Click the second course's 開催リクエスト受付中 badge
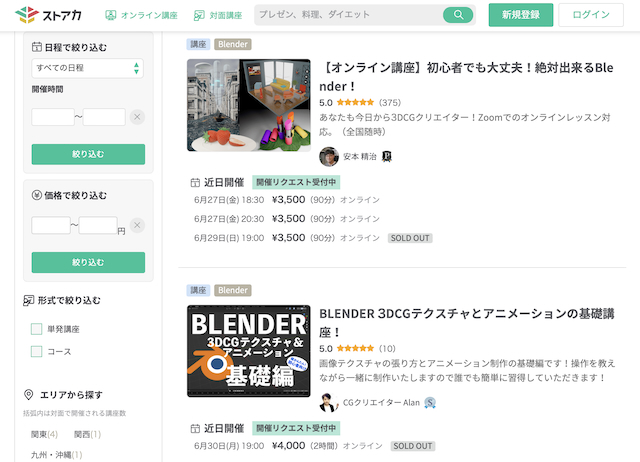This screenshot has width=640, height=462. (x=296, y=428)
